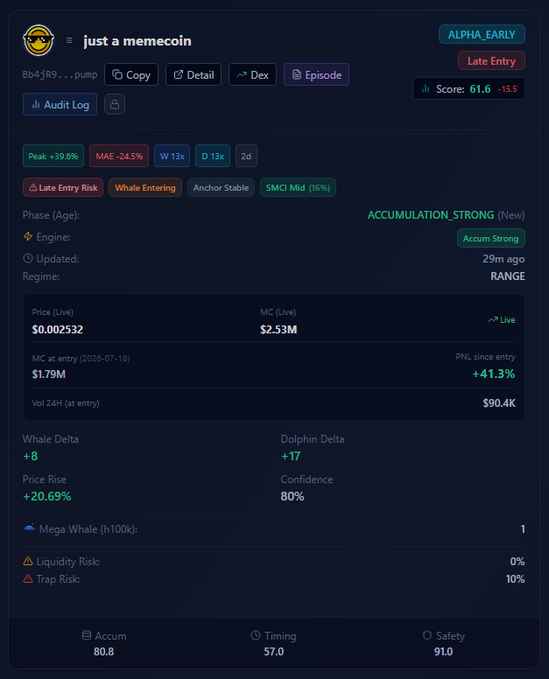Click the Accum database icon

pyautogui.click(x=86, y=635)
